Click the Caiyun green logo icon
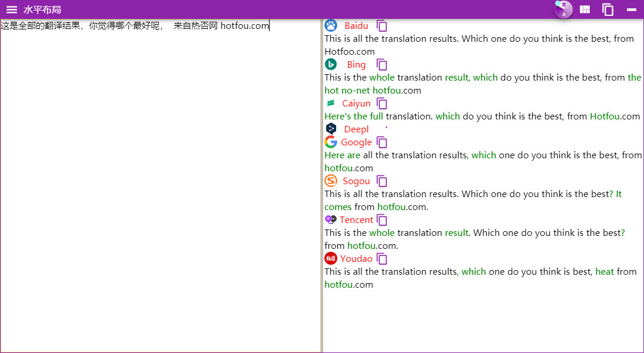This screenshot has width=644, height=353. coord(331,103)
